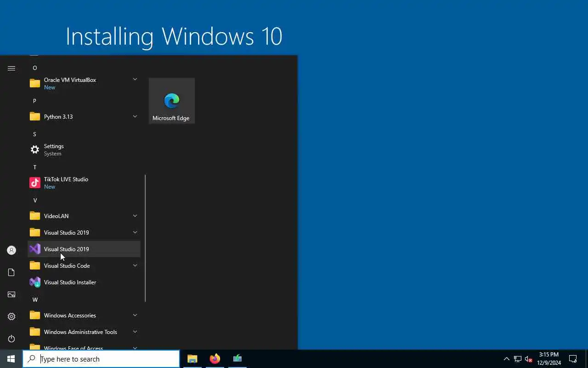Image resolution: width=588 pixels, height=368 pixels.
Task: Select TikTok LIVE Studio label
Action: (66, 179)
